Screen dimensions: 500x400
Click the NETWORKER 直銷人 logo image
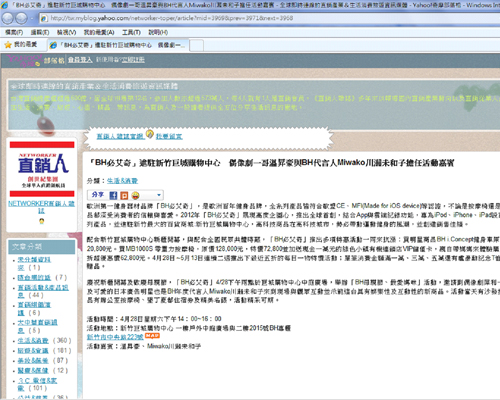pos(42,170)
